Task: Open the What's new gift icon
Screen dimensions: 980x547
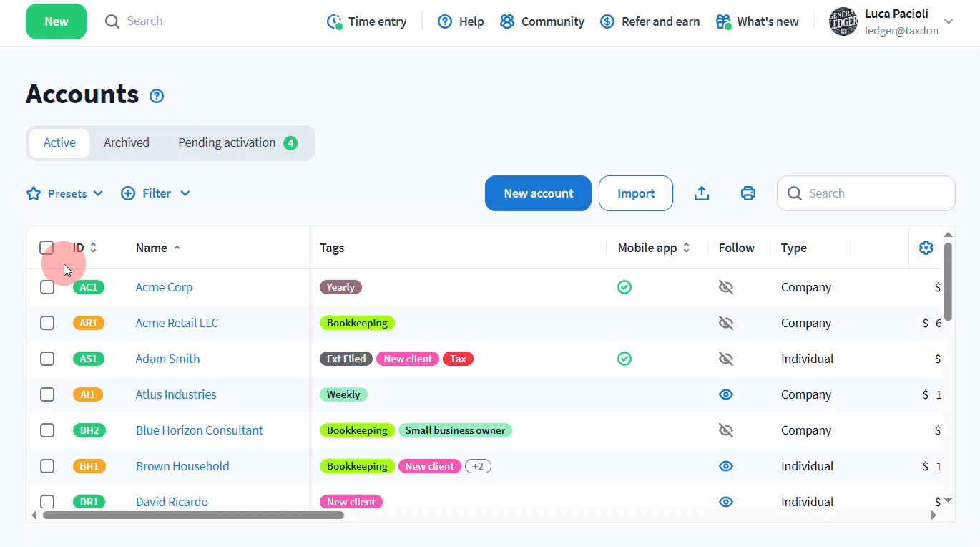Action: pos(723,21)
